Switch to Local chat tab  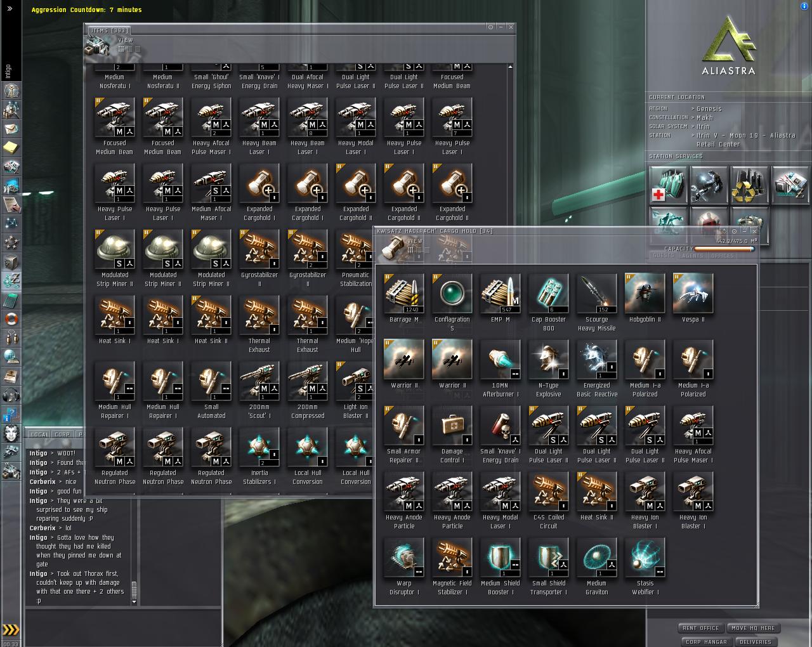pyautogui.click(x=39, y=435)
